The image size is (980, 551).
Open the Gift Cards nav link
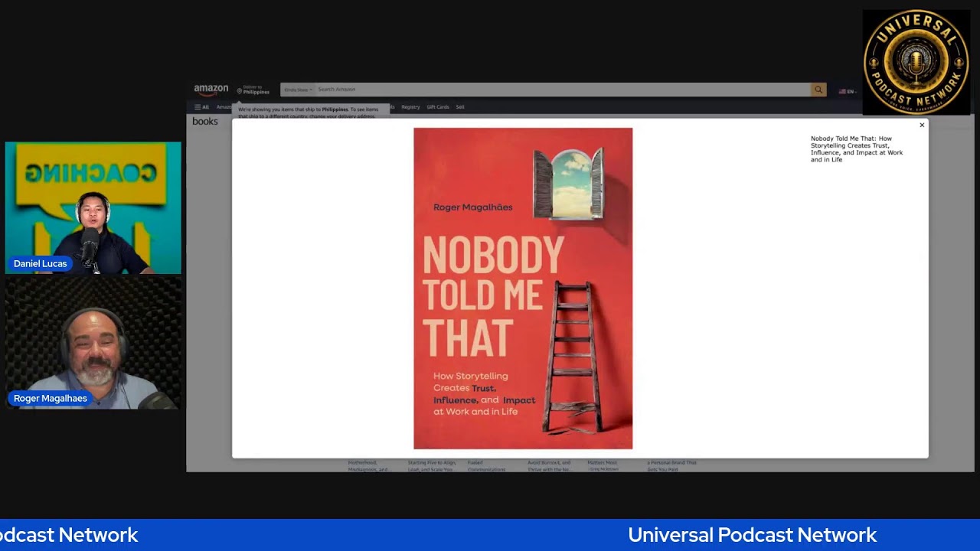pos(438,107)
